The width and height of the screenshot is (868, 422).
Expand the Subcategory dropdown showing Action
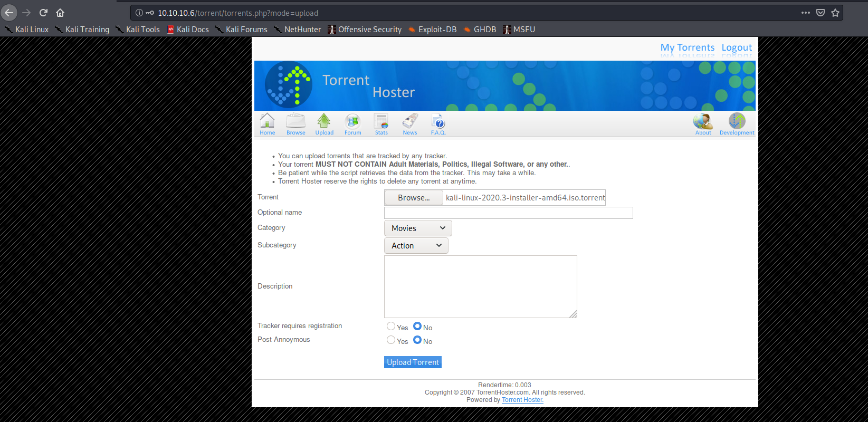coord(416,246)
